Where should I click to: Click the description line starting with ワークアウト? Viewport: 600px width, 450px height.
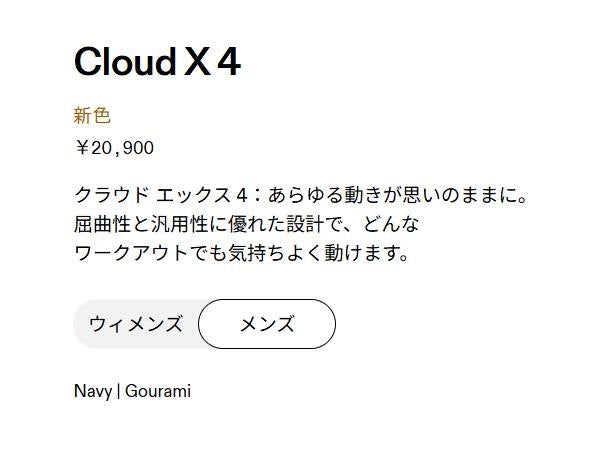click(243, 252)
